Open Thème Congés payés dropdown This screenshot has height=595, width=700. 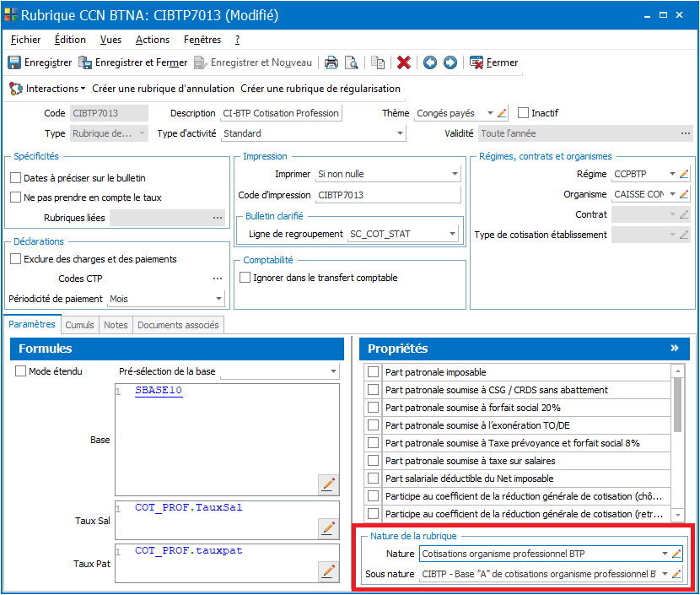point(490,113)
